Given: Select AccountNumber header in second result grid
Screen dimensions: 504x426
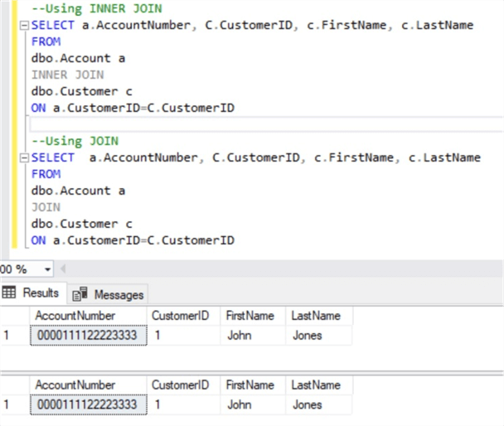Looking at the screenshot, I should pos(89,385).
